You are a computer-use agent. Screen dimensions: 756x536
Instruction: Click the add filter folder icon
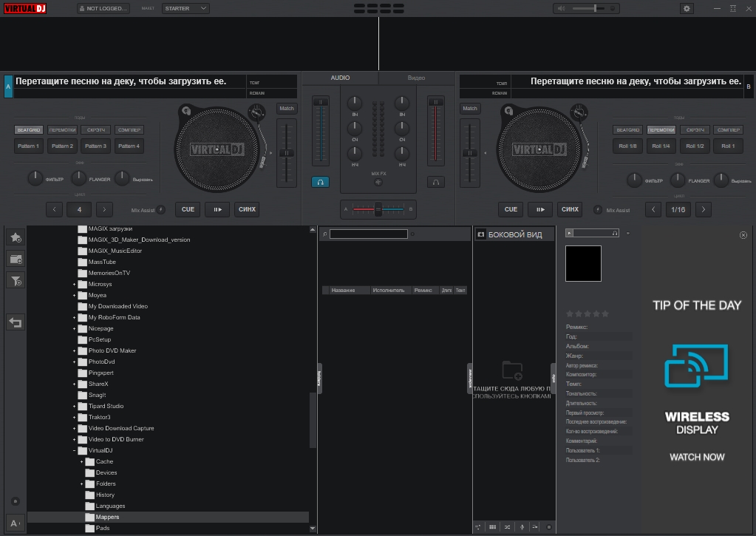(16, 280)
